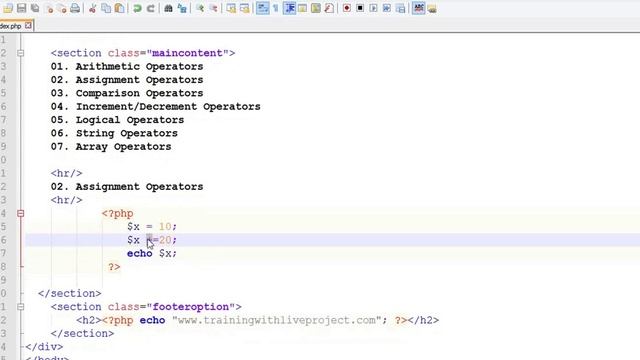Toggle ABC spell check
This screenshot has width=640, height=360.
pos(418,8)
